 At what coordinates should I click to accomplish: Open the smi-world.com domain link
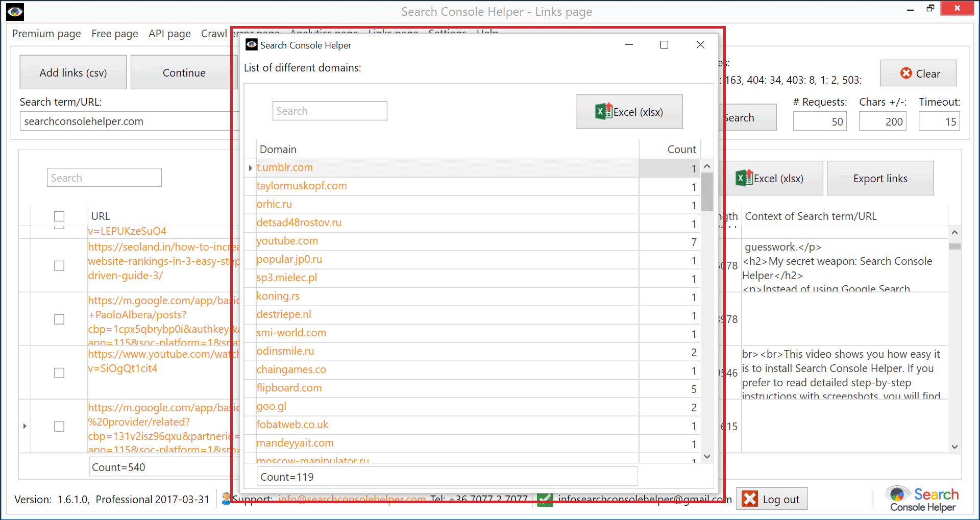click(291, 333)
